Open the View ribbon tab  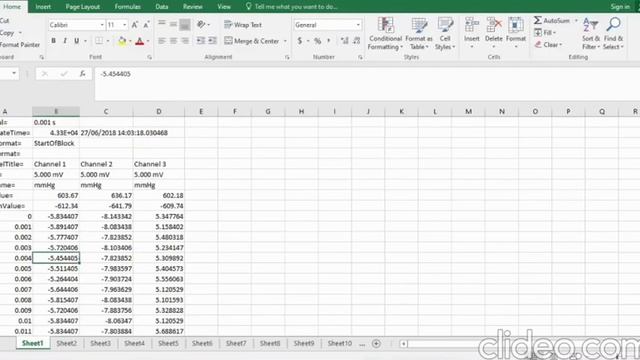point(224,7)
